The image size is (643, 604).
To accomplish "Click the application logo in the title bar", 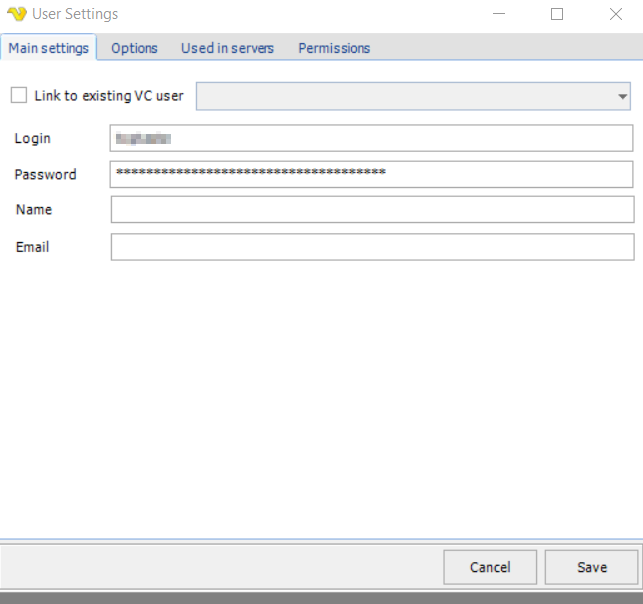I will [x=16, y=14].
